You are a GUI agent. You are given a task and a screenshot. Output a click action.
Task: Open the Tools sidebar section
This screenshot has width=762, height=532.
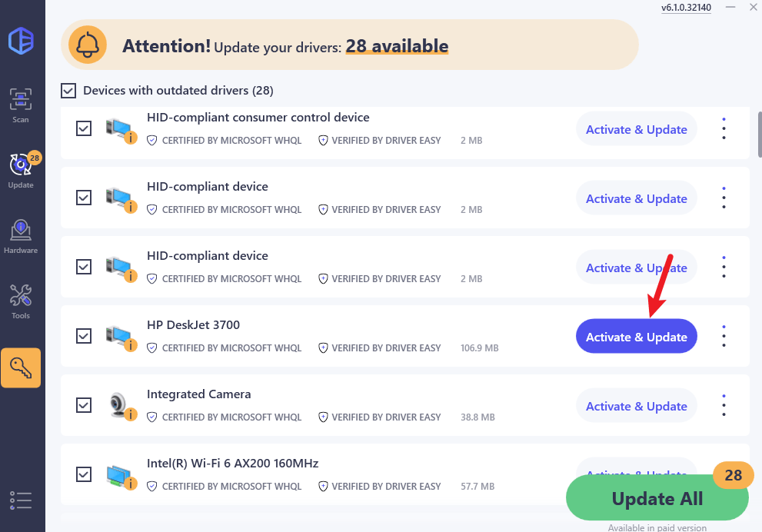[x=21, y=301]
